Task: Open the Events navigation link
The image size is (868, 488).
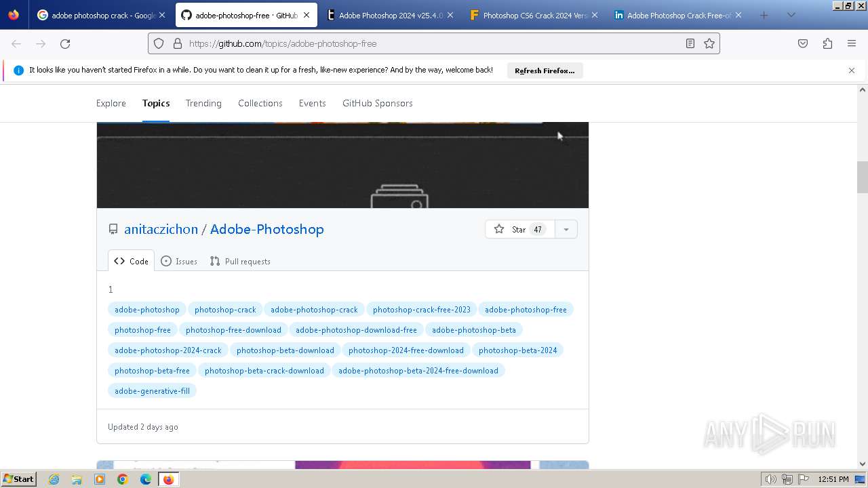Action: click(312, 103)
